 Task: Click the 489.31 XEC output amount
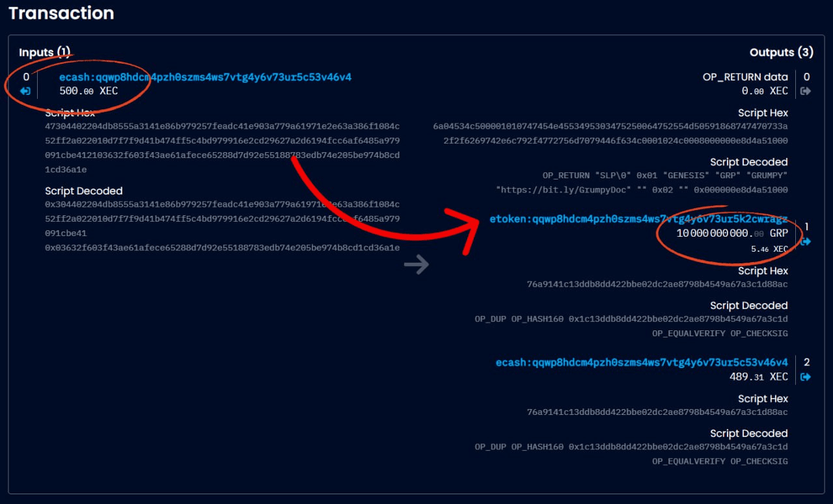coord(758,377)
